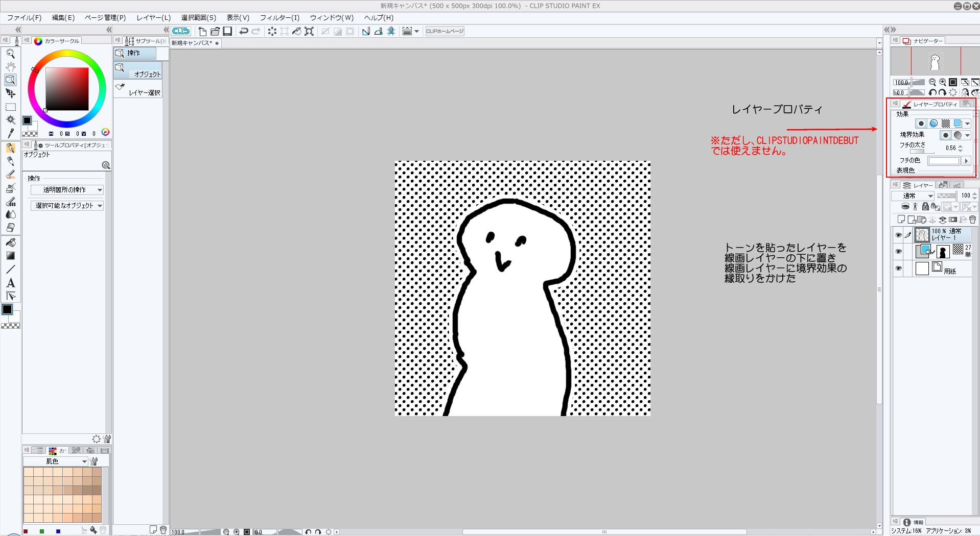980x536 pixels.
Task: Click the CLIPホームページ button
Action: pyautogui.click(x=445, y=31)
